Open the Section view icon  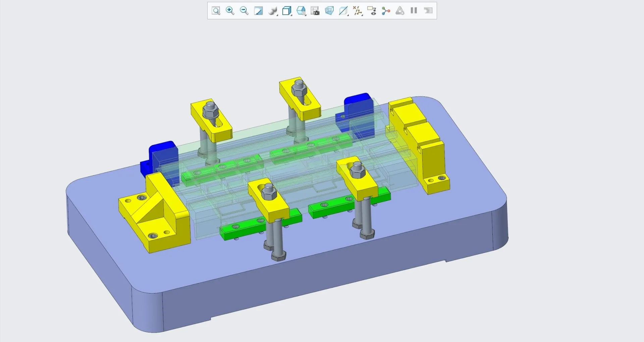click(x=343, y=11)
